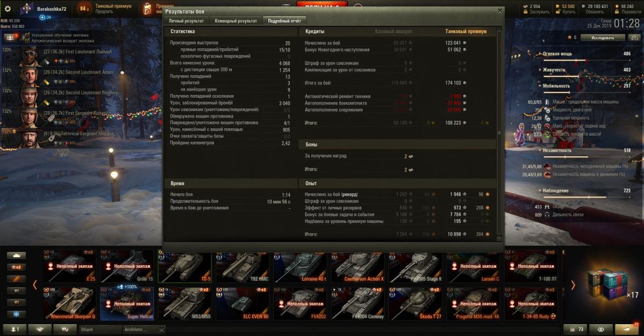Screen dimensions: 644x336
Task: Switch to Командный результат tab
Action: point(236,21)
